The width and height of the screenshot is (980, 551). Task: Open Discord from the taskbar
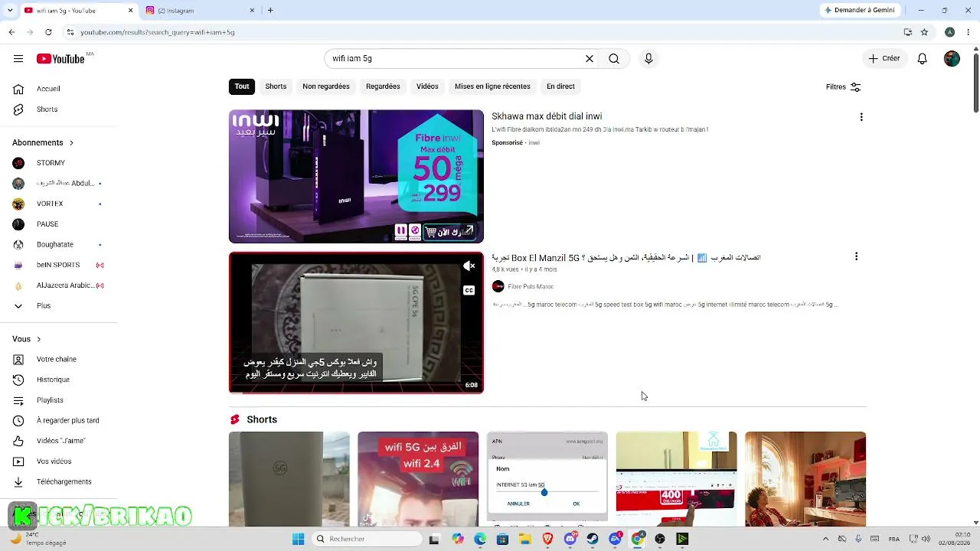tap(570, 539)
